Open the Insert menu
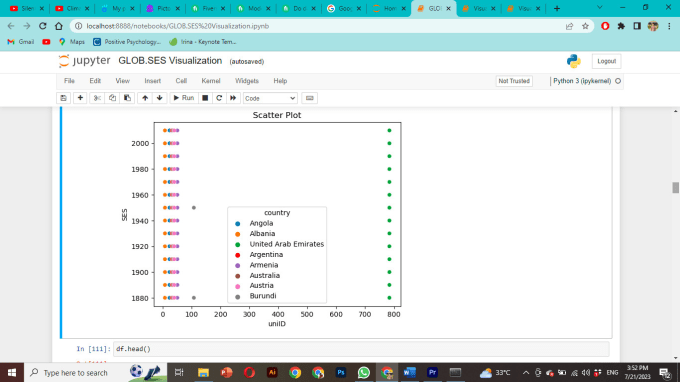This screenshot has height=382, width=680. (153, 81)
